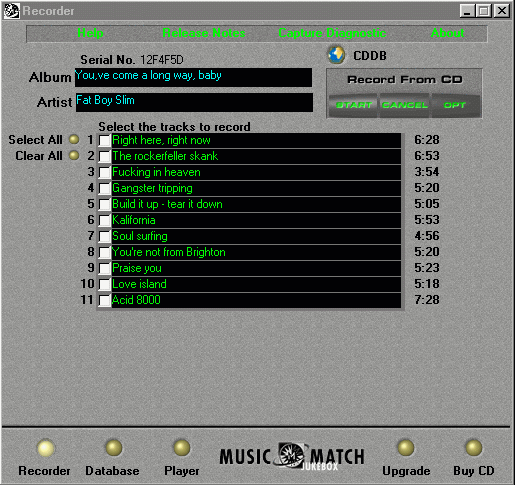Open Release Notes menu item

(204, 33)
